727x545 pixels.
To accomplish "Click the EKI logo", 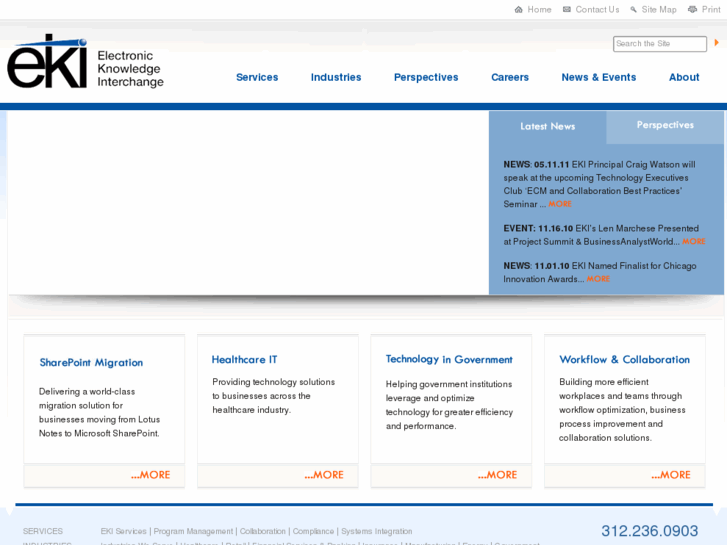I will pyautogui.click(x=47, y=61).
